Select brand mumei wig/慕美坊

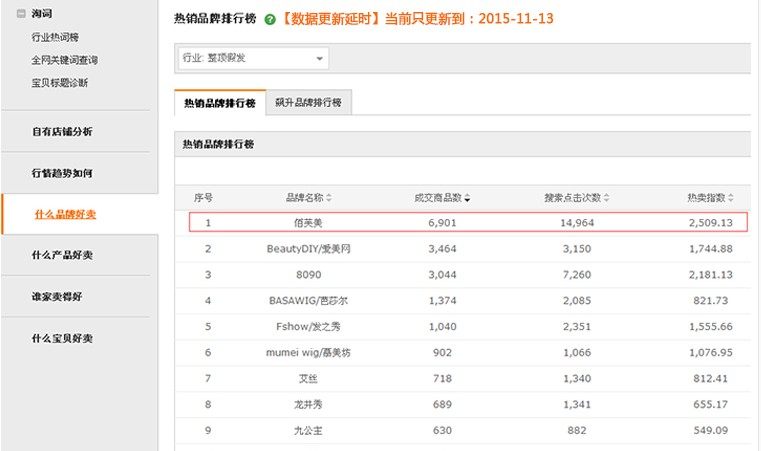pos(309,352)
